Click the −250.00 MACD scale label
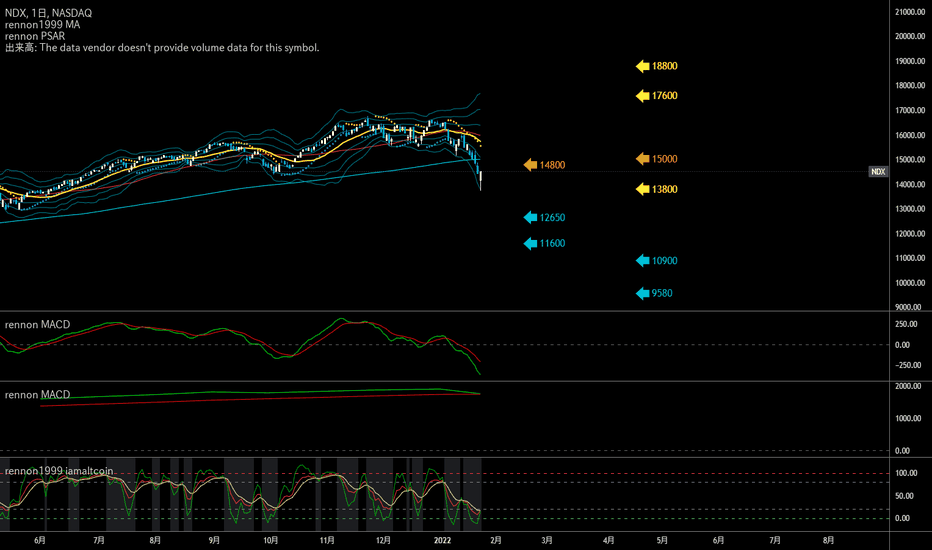The image size is (932, 550). pos(908,365)
